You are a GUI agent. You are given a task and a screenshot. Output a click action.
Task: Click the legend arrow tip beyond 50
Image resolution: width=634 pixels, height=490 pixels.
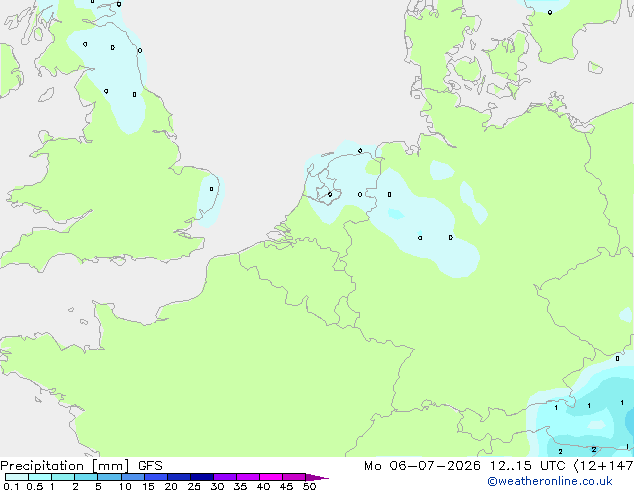(x=317, y=477)
